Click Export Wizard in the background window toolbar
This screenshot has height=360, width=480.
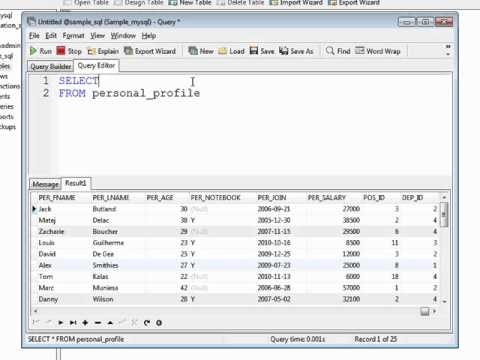[x=354, y=3]
